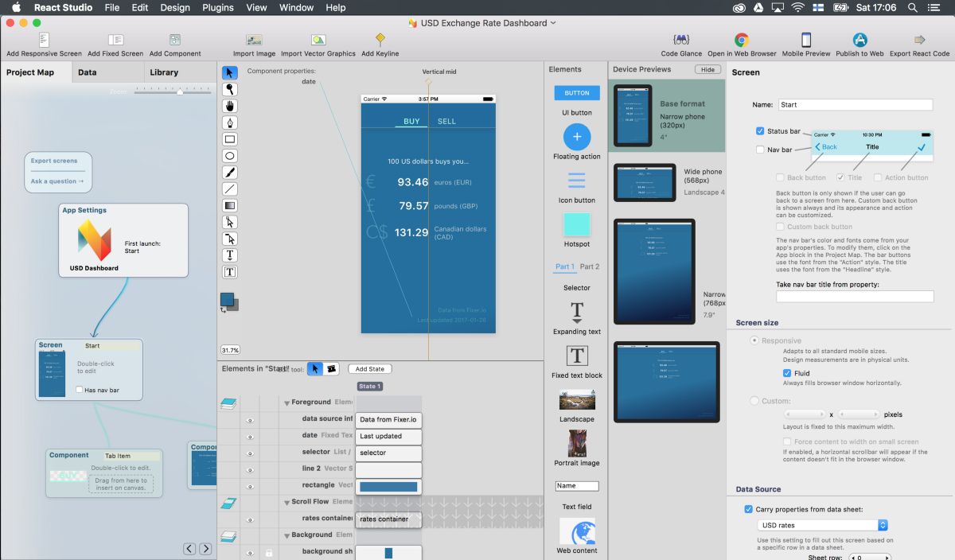Click the Add State button

point(370,369)
